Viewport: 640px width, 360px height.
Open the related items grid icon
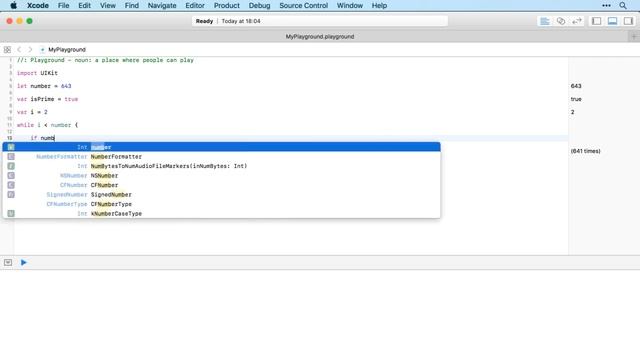7,50
